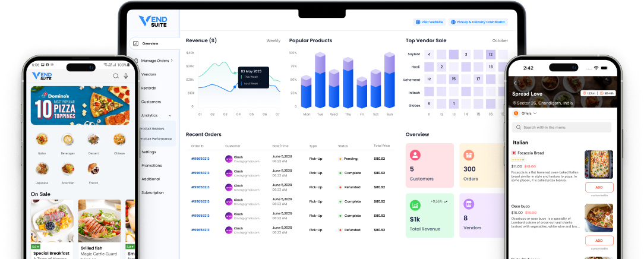644x259 pixels.
Task: Click the Customers overview card icon
Action: pos(415,155)
